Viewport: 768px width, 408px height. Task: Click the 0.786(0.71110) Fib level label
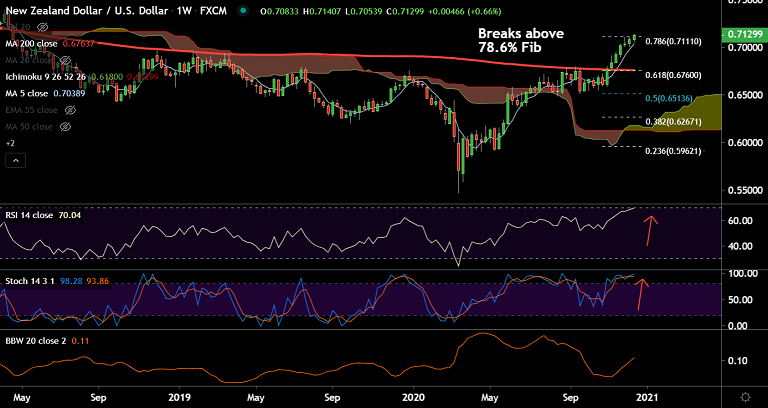(674, 42)
